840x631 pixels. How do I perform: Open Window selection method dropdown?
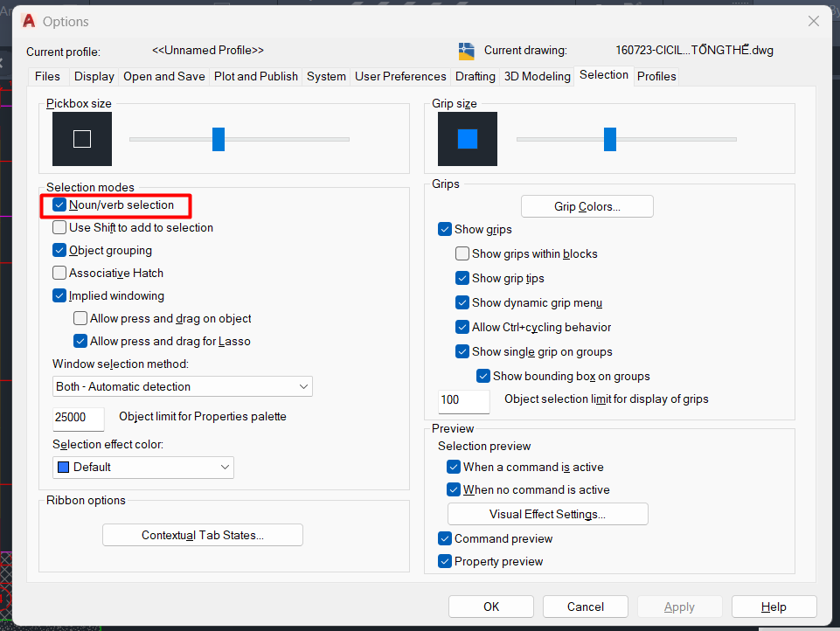pos(183,386)
